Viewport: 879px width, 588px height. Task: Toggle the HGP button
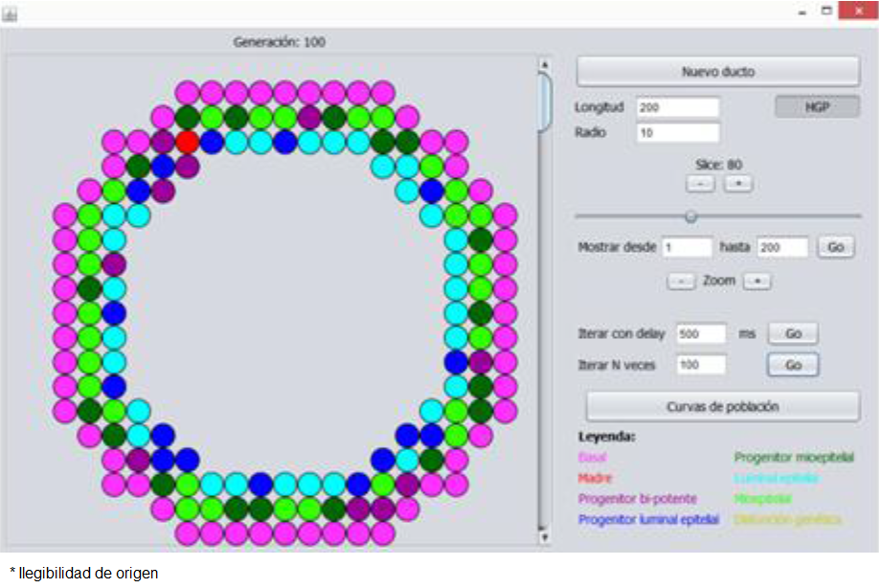pyautogui.click(x=817, y=107)
